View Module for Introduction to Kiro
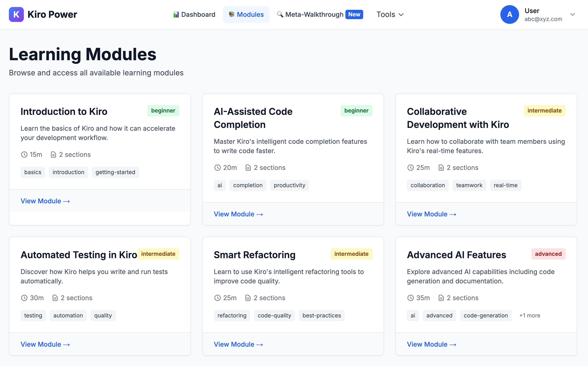Viewport: 588px width, 366px height. tap(45, 201)
